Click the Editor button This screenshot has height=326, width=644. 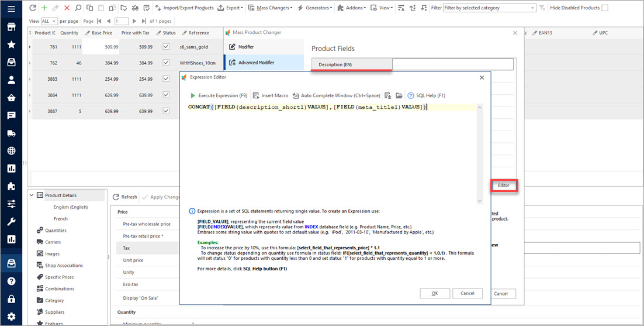click(x=503, y=186)
